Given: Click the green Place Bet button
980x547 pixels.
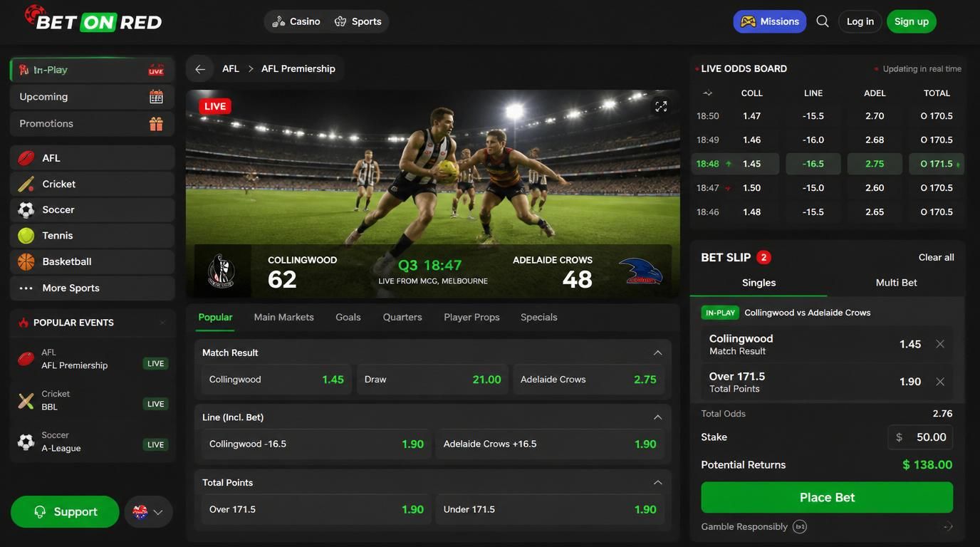Looking at the screenshot, I should coord(827,498).
